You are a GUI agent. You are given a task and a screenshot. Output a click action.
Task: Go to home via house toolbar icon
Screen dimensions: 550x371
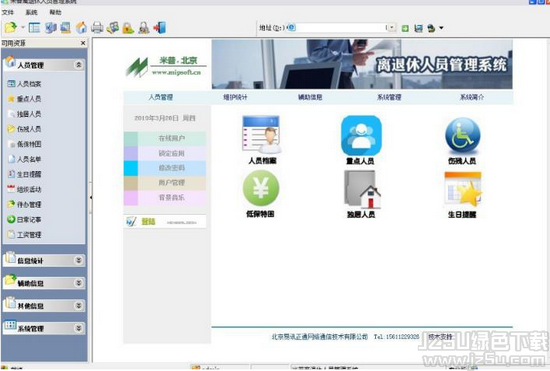point(81,28)
